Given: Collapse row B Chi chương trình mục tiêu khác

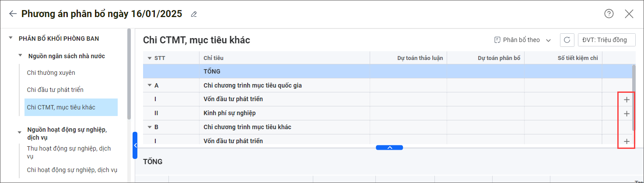Looking at the screenshot, I should [x=150, y=127].
